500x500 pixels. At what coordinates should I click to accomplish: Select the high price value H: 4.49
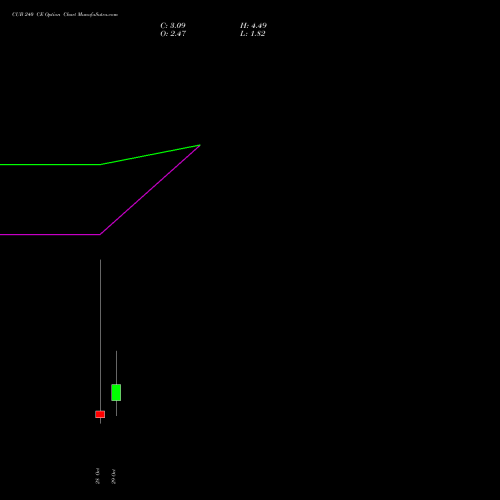click(x=253, y=26)
